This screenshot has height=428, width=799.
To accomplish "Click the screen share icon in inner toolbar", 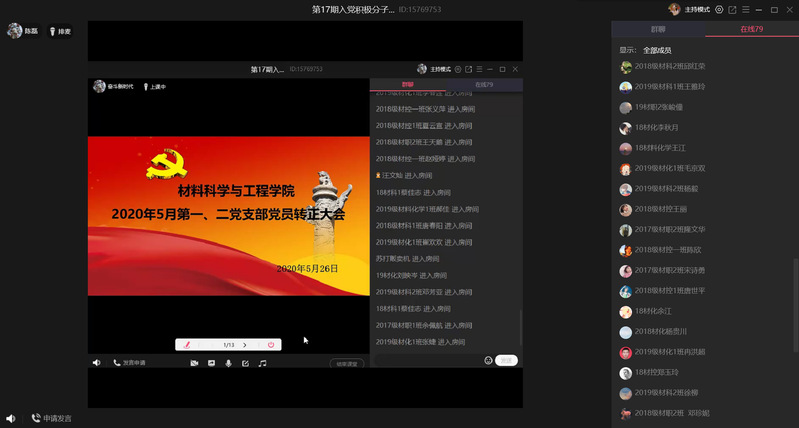I will (211, 362).
